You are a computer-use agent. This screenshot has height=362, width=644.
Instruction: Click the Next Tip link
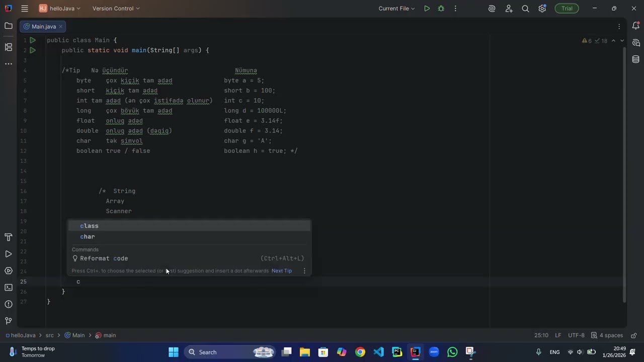[x=282, y=270]
